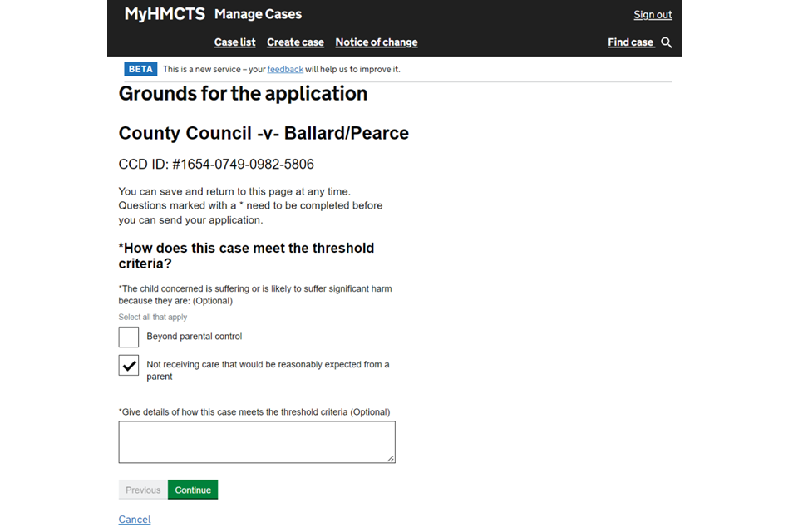Click the MyHMCTS logo in the header

tap(165, 14)
